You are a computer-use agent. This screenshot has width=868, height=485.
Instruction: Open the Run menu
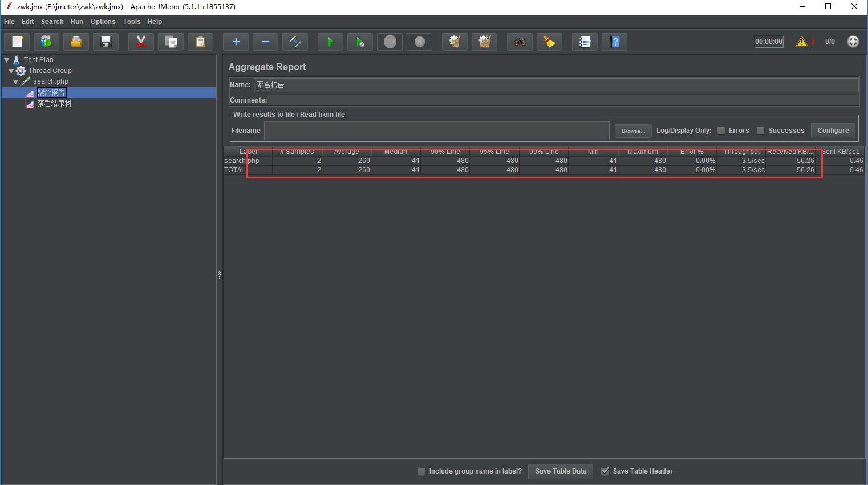pyautogui.click(x=76, y=22)
